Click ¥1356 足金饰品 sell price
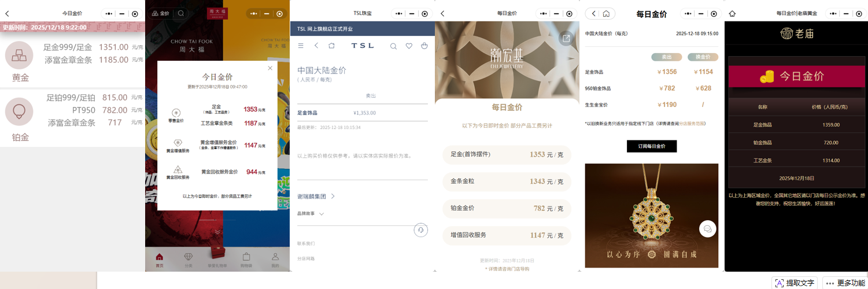This screenshot has width=868, height=289. pos(667,72)
